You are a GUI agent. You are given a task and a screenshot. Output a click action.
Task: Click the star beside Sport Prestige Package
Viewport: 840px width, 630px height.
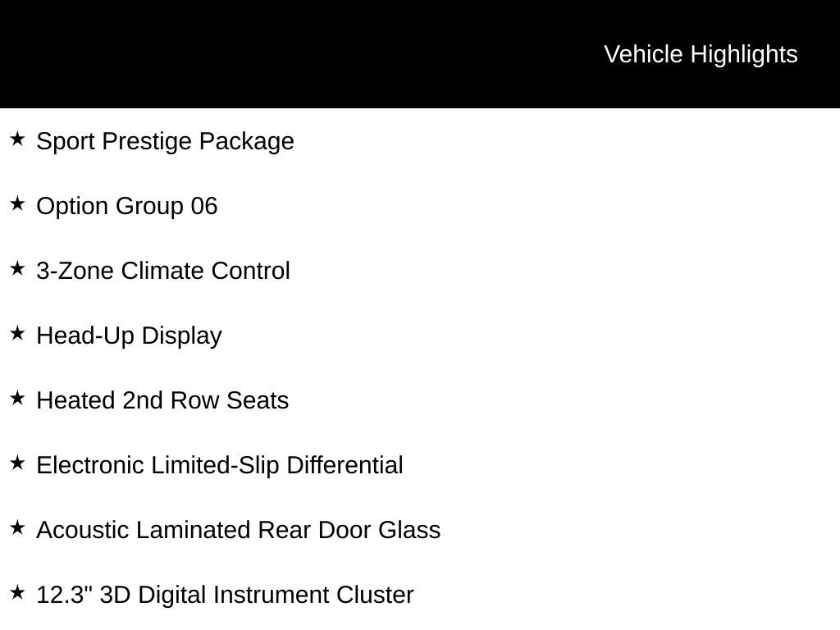[17, 139]
